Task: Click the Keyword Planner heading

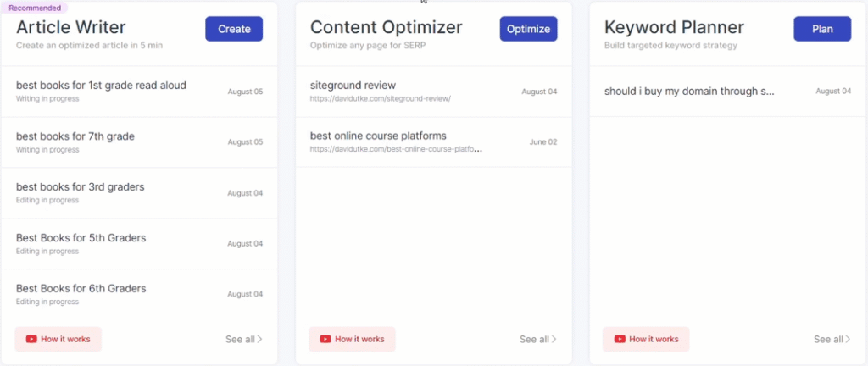Action: 674,27
